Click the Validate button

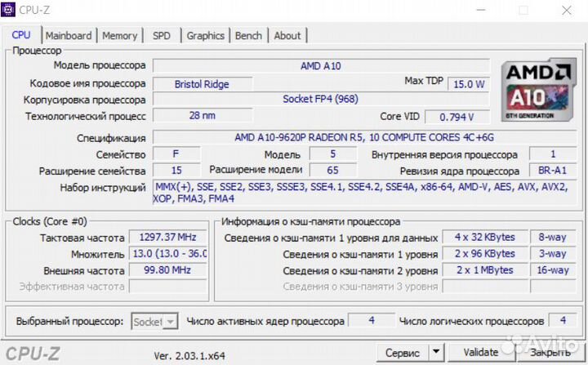click(481, 352)
